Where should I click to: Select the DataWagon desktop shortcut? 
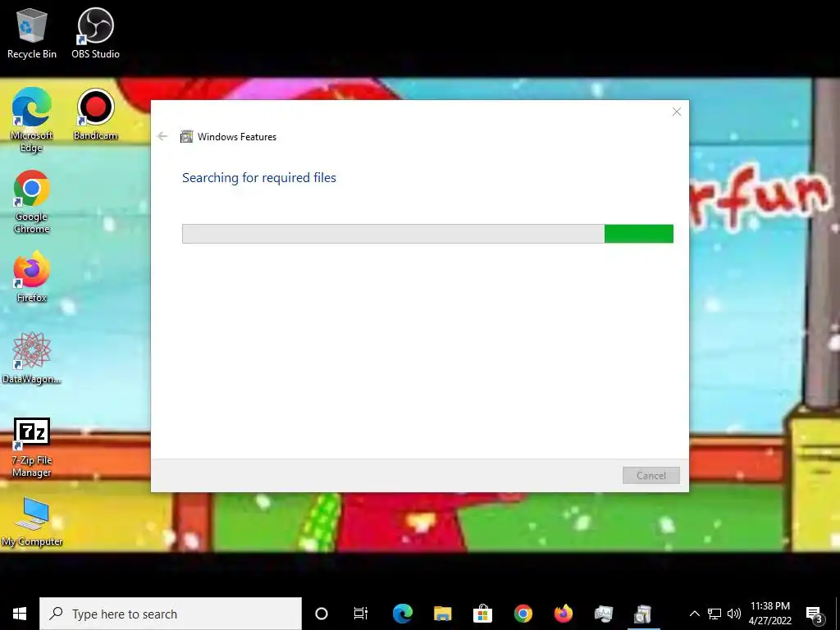coord(32,358)
